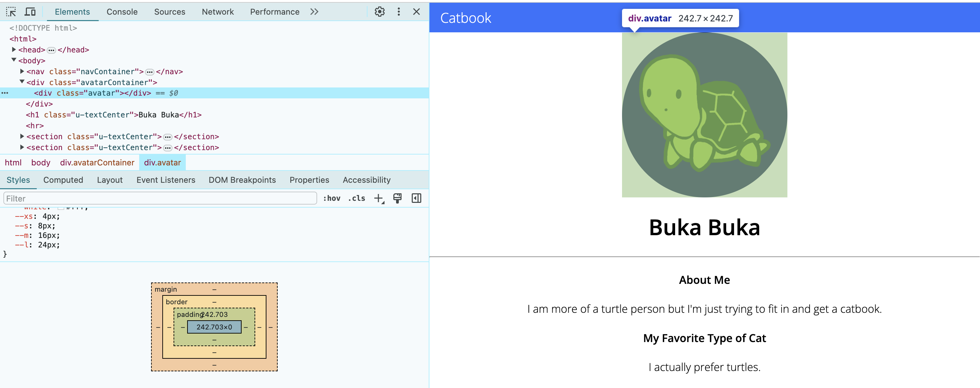
Task: Toggle the device emulation toolbar
Action: click(30, 12)
